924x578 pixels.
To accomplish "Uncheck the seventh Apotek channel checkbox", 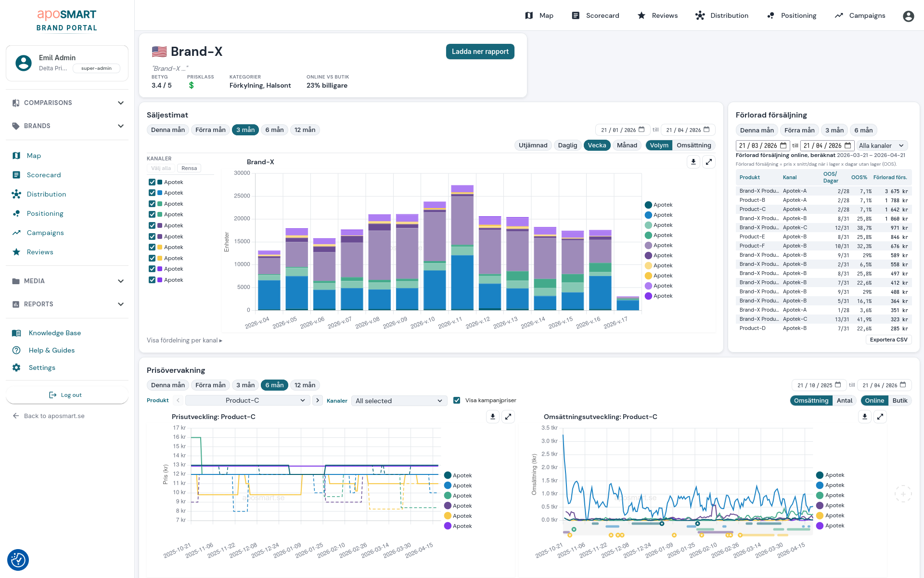I will click(x=152, y=247).
